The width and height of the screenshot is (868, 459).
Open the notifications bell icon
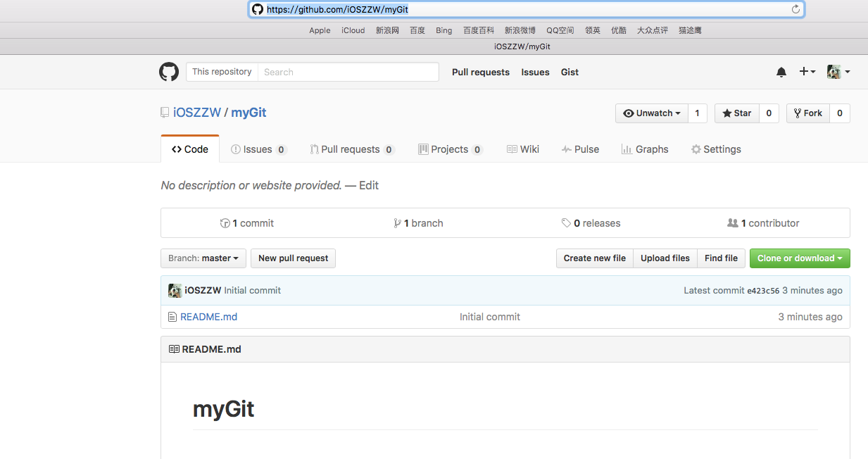point(781,72)
